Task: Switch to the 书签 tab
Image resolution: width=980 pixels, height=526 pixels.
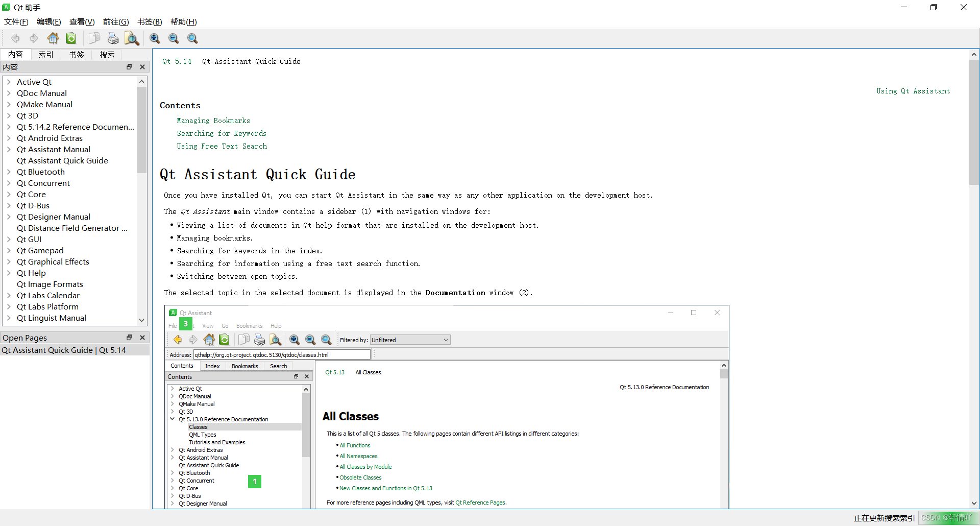Action: click(x=77, y=55)
